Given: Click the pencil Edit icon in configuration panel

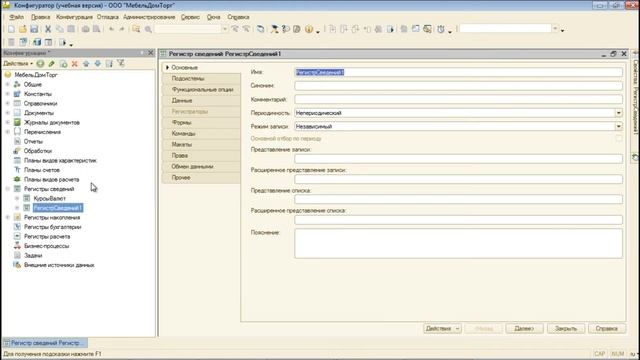Looking at the screenshot, I should (51, 64).
